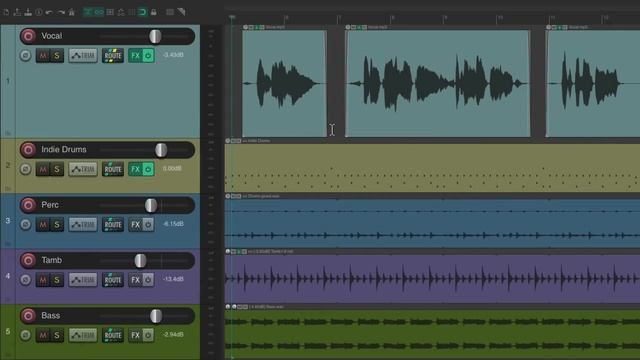The height and width of the screenshot is (360, 640).
Task: Toggle the metronome toolbar icon
Action: tap(71, 12)
